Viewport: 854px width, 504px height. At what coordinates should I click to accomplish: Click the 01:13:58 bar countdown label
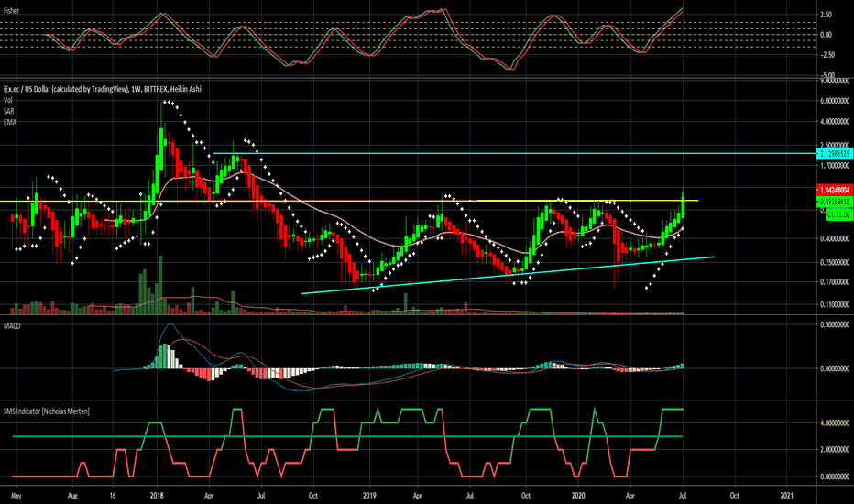838,215
